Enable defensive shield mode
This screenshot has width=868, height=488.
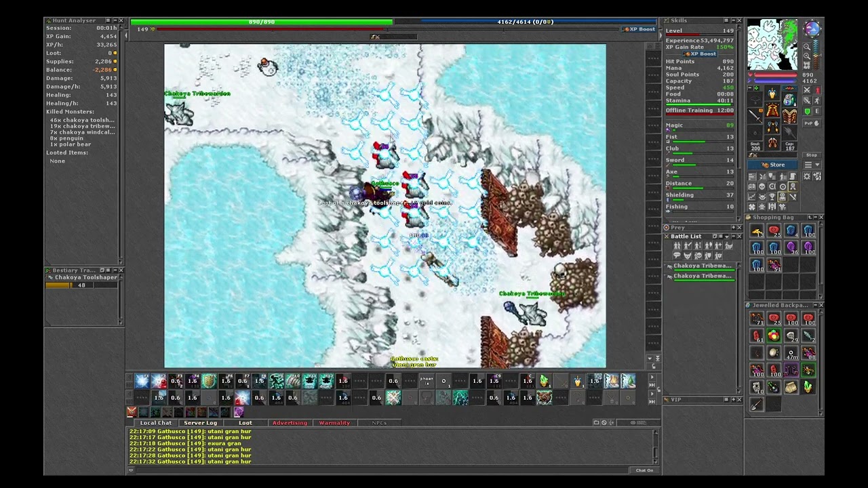807,111
